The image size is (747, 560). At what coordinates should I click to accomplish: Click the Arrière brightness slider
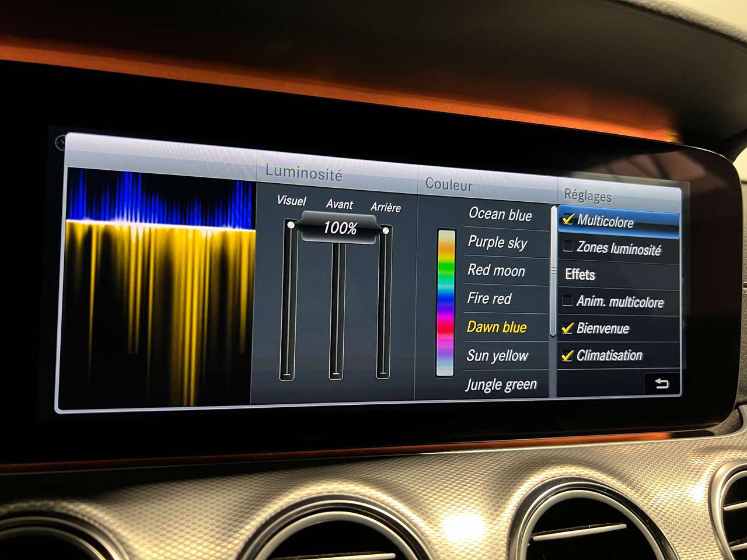(384, 300)
